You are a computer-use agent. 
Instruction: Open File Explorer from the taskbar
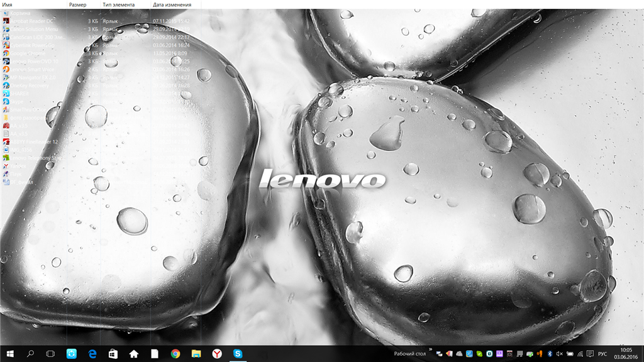pos(196,354)
